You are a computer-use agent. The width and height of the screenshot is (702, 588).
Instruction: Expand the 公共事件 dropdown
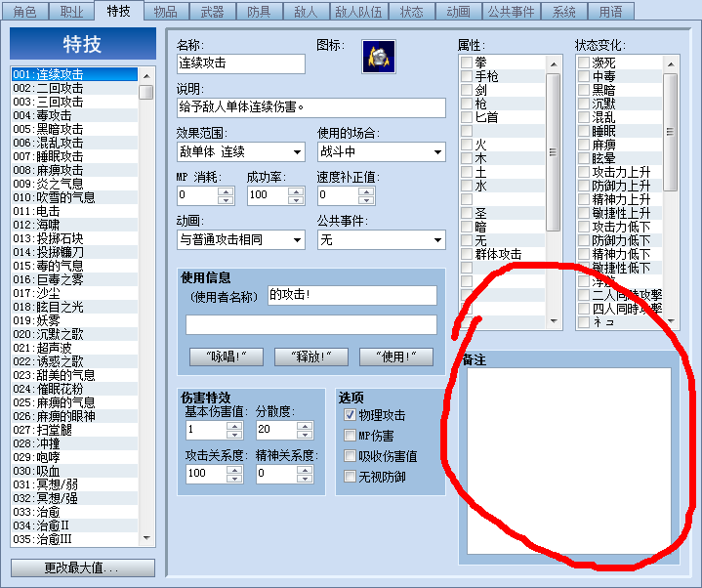tap(437, 240)
